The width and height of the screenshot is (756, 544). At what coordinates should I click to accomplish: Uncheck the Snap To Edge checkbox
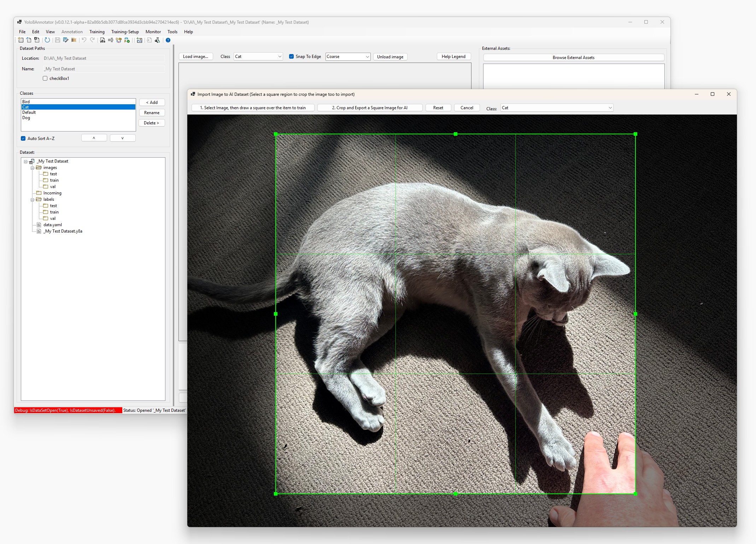[292, 57]
